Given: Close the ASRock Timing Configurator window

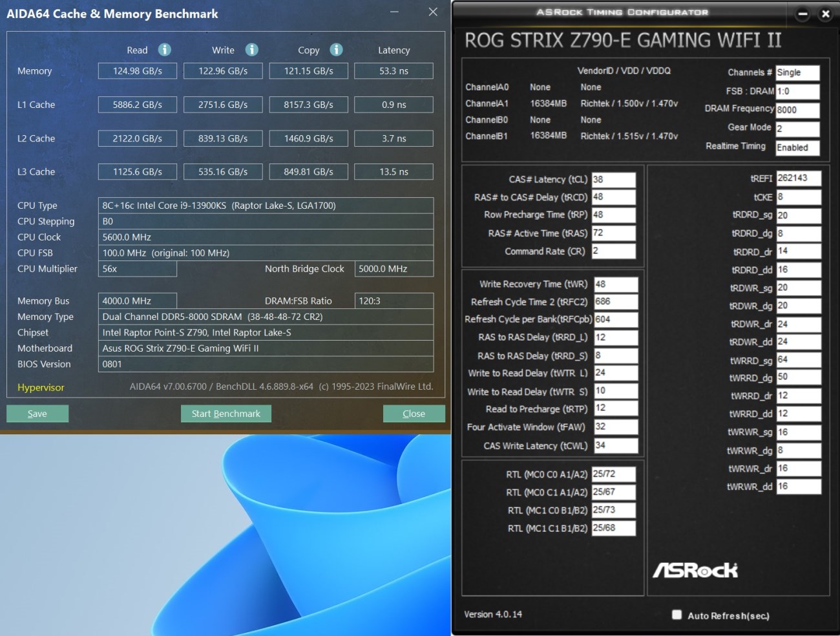Looking at the screenshot, I should 825,14.
